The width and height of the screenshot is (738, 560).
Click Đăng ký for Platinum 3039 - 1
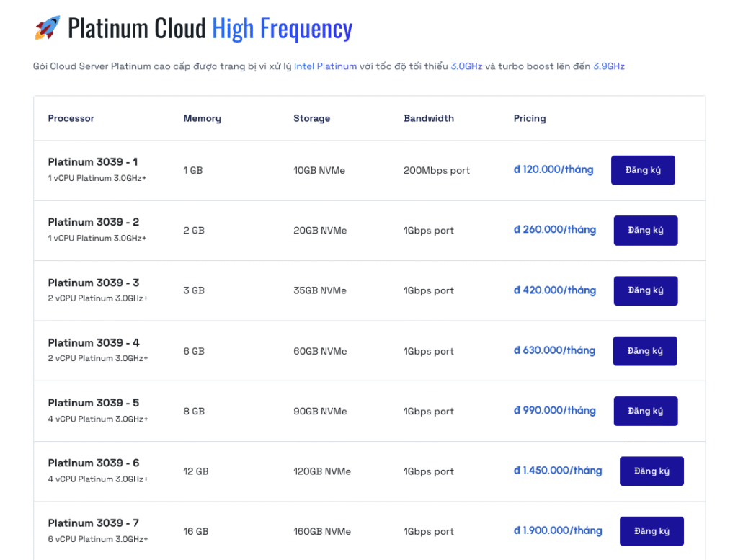(643, 170)
